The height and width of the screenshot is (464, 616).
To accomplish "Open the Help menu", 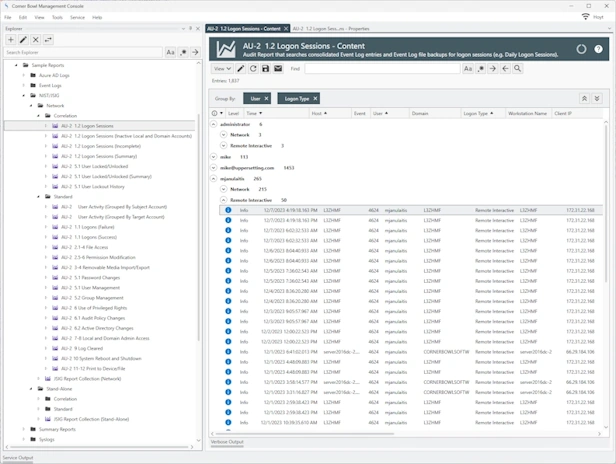I will click(x=97, y=17).
